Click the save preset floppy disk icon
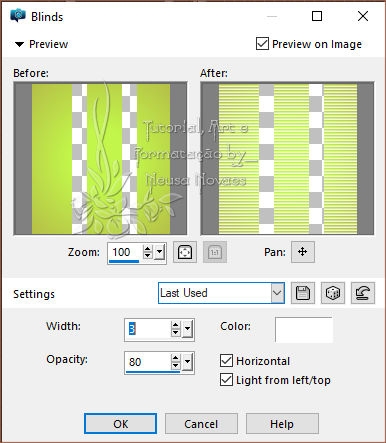 click(303, 293)
